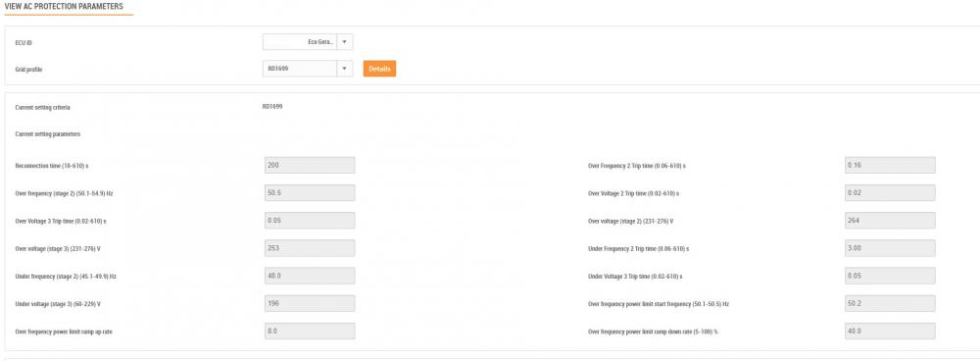This screenshot has width=980, height=361.
Task: Click the Current setting criteria label
Action: click(x=42, y=108)
